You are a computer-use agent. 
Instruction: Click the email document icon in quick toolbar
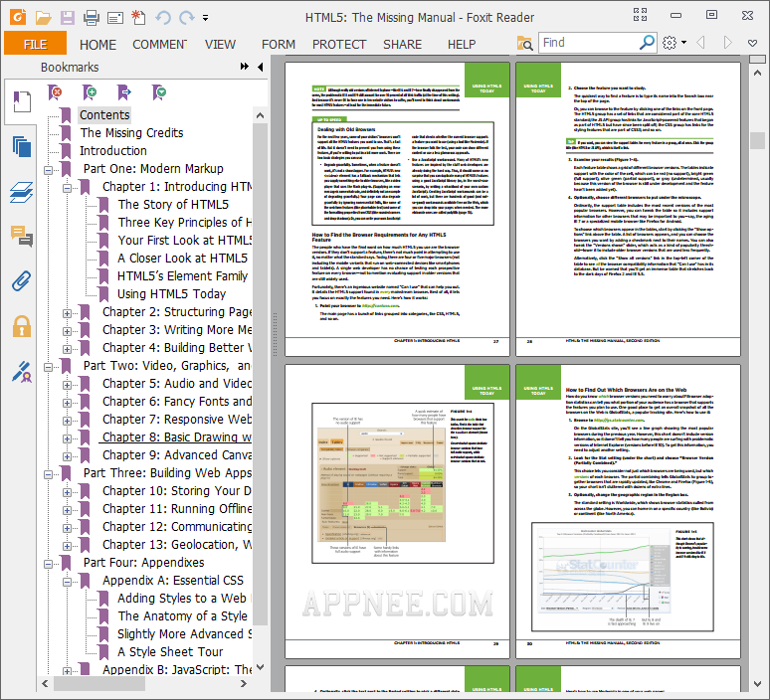115,18
